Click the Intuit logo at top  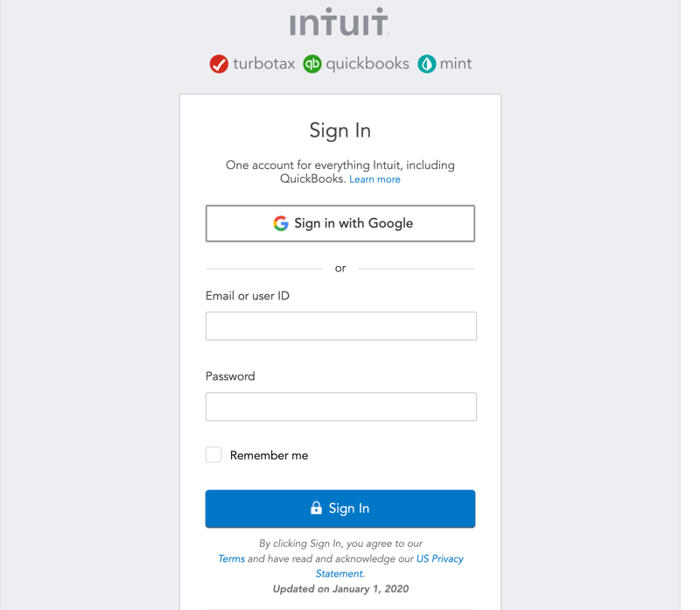(x=339, y=23)
